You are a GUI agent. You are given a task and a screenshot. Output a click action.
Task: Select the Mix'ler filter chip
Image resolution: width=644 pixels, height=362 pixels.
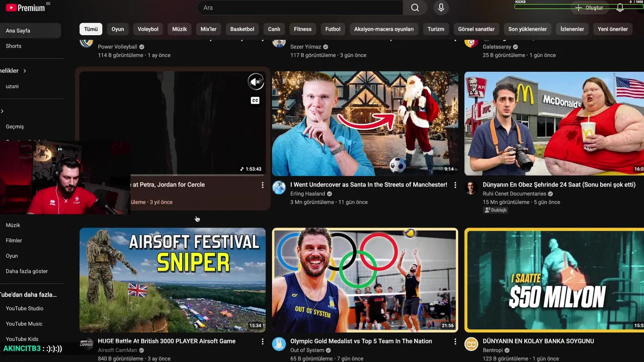coord(208,29)
